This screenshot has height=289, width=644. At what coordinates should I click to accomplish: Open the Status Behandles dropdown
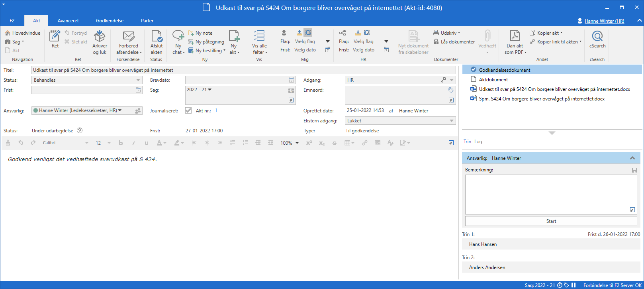point(138,80)
